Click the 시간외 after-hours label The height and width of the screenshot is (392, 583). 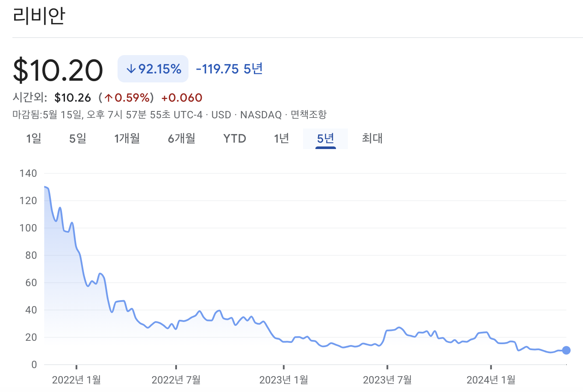pyautogui.click(x=29, y=98)
